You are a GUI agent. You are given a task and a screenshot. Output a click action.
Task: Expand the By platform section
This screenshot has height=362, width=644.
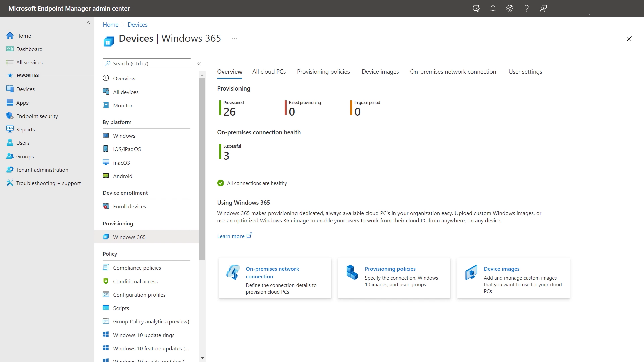tap(117, 122)
